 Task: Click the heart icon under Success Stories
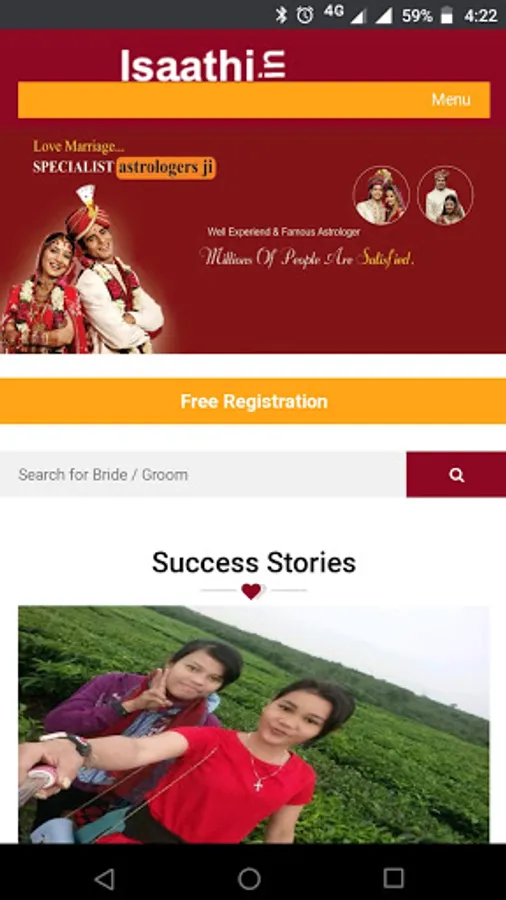[x=251, y=591]
